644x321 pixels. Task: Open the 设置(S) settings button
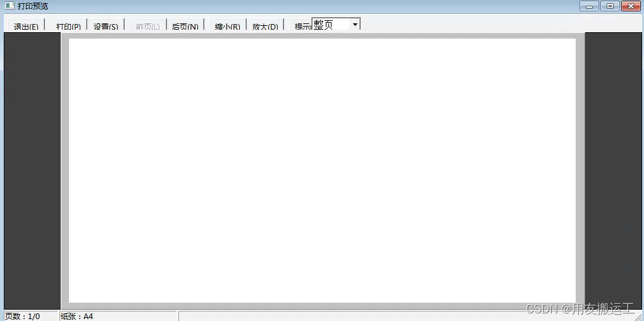(106, 25)
